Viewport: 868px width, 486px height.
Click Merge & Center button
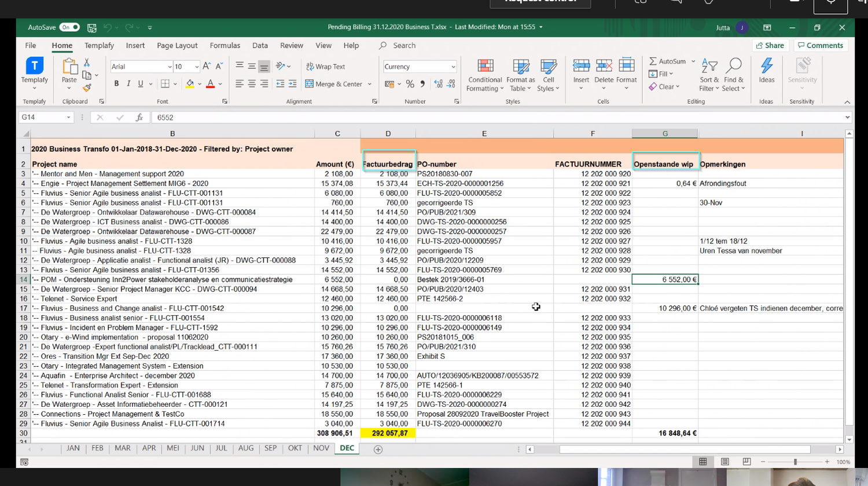tap(334, 84)
